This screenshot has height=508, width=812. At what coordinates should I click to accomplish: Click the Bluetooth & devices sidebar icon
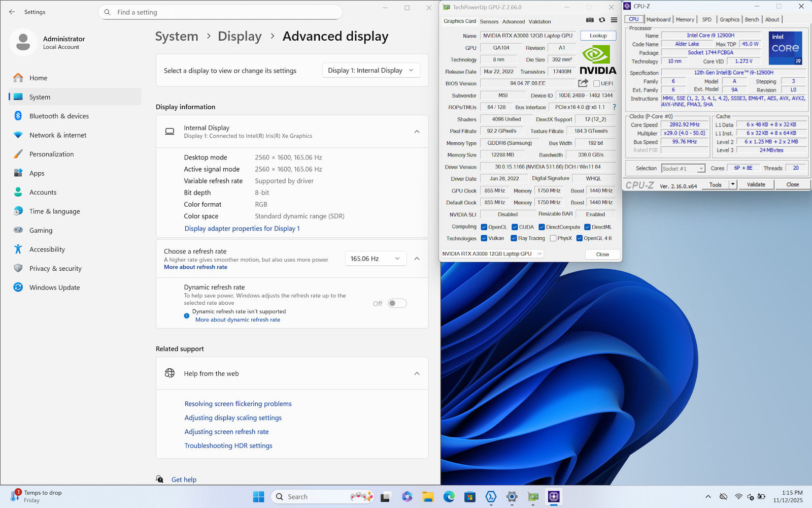18,116
